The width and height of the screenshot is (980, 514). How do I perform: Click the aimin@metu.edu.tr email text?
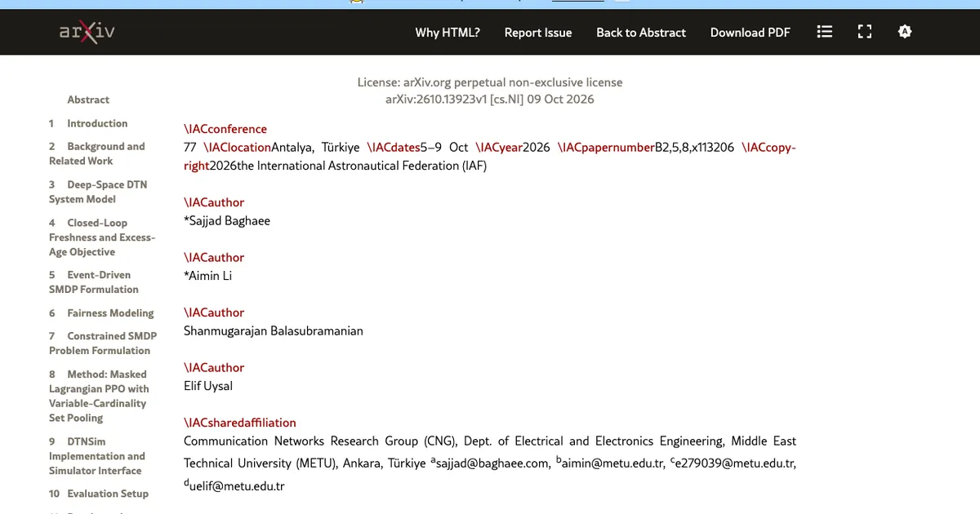coord(613,463)
